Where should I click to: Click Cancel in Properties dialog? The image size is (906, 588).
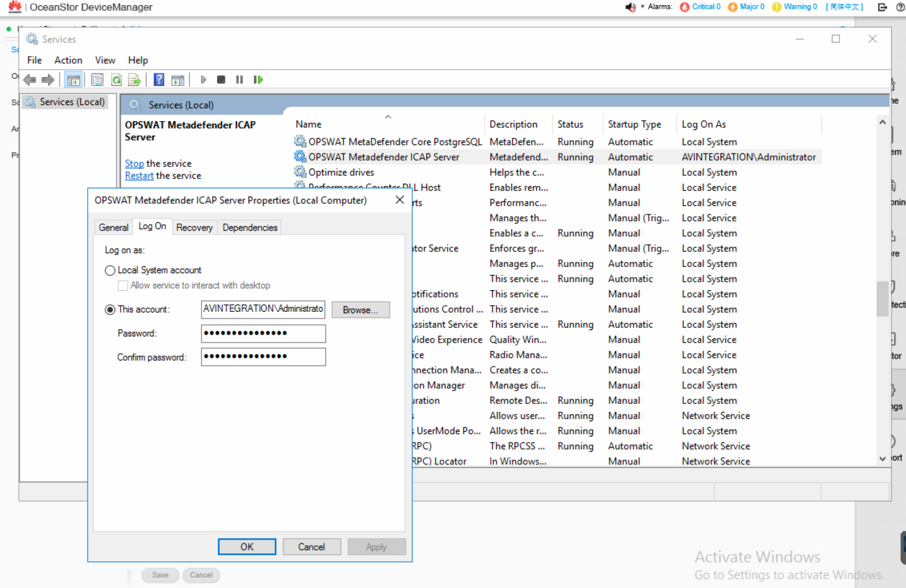click(312, 547)
